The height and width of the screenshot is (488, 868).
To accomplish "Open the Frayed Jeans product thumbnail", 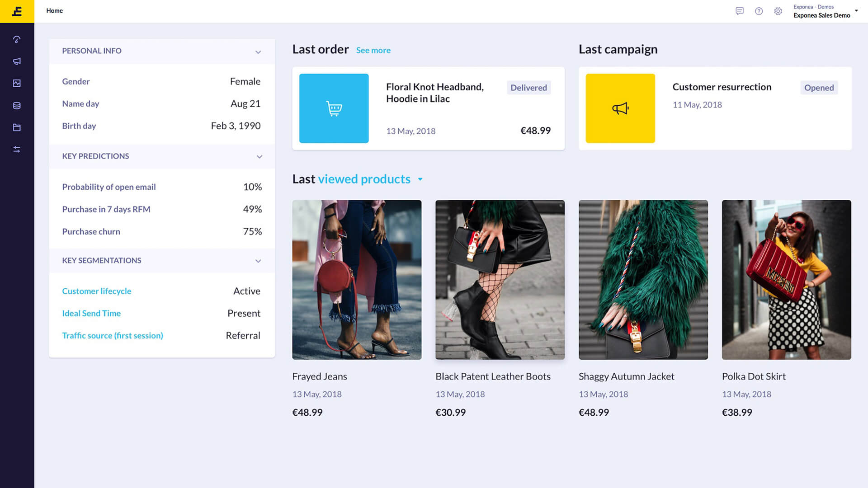I will 356,280.
